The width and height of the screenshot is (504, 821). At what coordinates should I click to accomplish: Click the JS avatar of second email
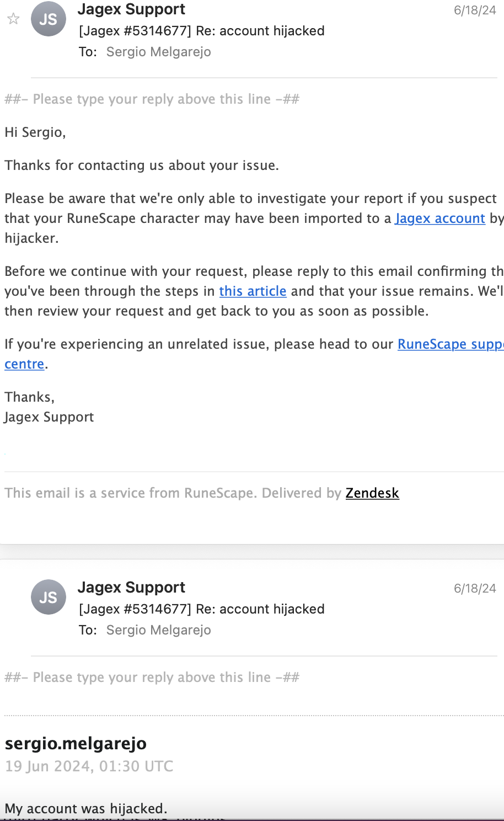49,597
